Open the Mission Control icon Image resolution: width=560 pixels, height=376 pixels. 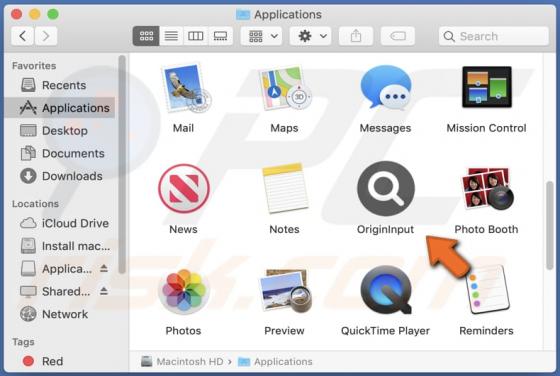pos(487,87)
